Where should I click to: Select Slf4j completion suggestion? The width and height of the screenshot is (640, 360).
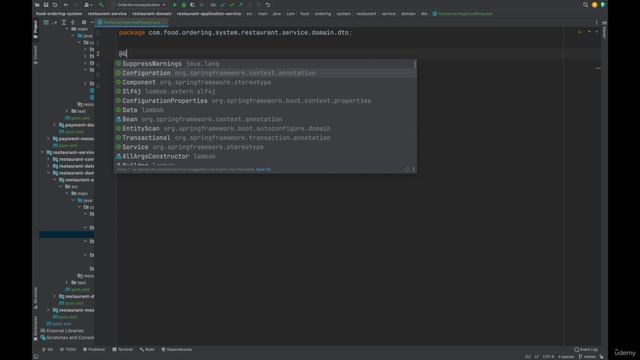[264, 91]
